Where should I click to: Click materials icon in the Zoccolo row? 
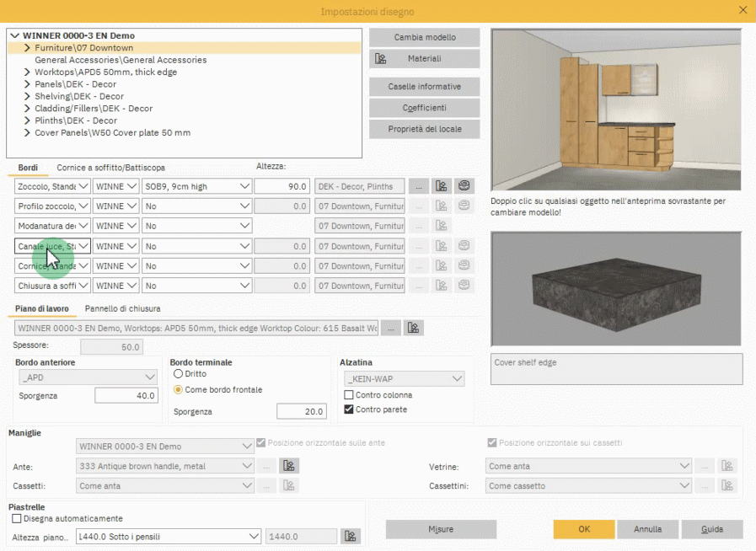(x=441, y=185)
